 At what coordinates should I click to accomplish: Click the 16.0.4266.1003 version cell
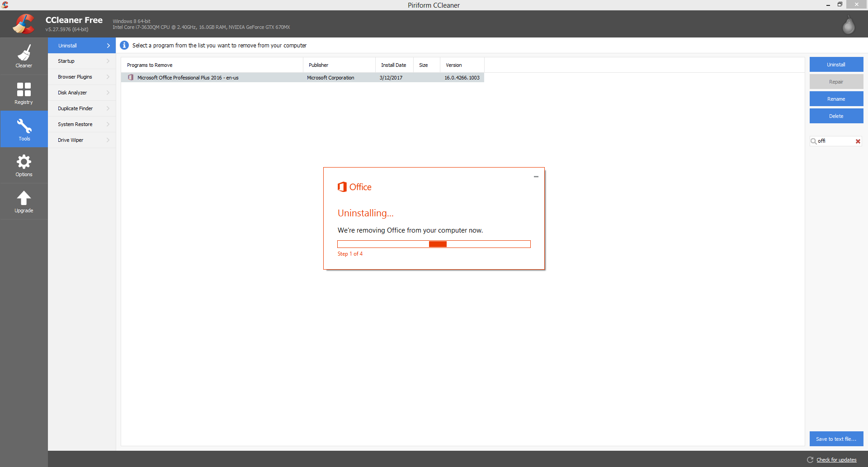462,78
